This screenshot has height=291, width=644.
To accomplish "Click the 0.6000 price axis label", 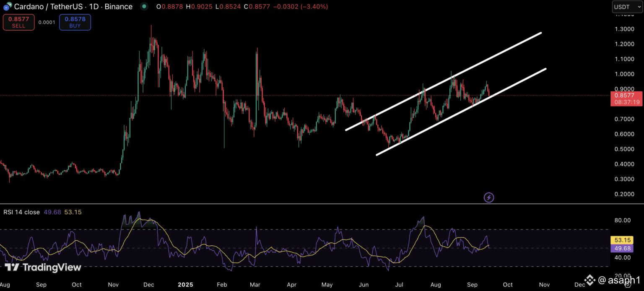I will click(625, 134).
